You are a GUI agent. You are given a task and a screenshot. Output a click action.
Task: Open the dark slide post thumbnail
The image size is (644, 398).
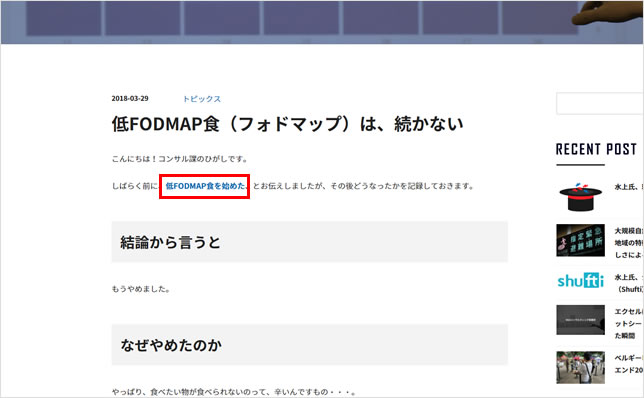(x=580, y=320)
